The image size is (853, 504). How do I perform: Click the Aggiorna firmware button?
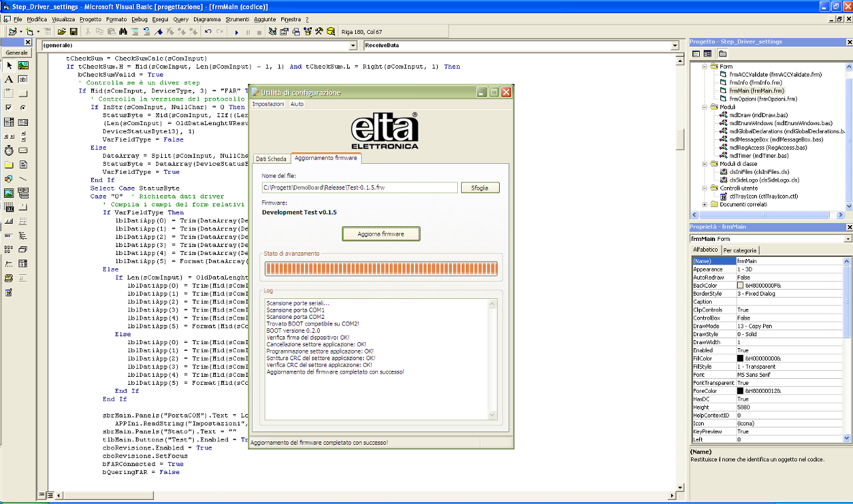point(381,234)
